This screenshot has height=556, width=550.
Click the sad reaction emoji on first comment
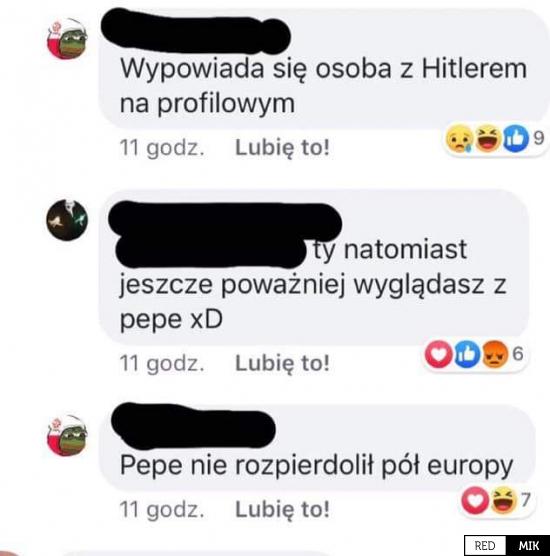(x=459, y=139)
